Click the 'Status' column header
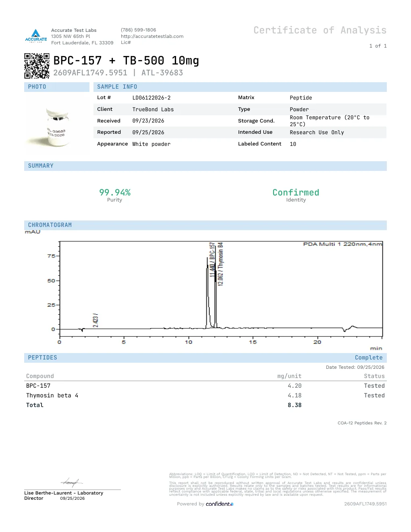411x532 pixels. coord(374,376)
